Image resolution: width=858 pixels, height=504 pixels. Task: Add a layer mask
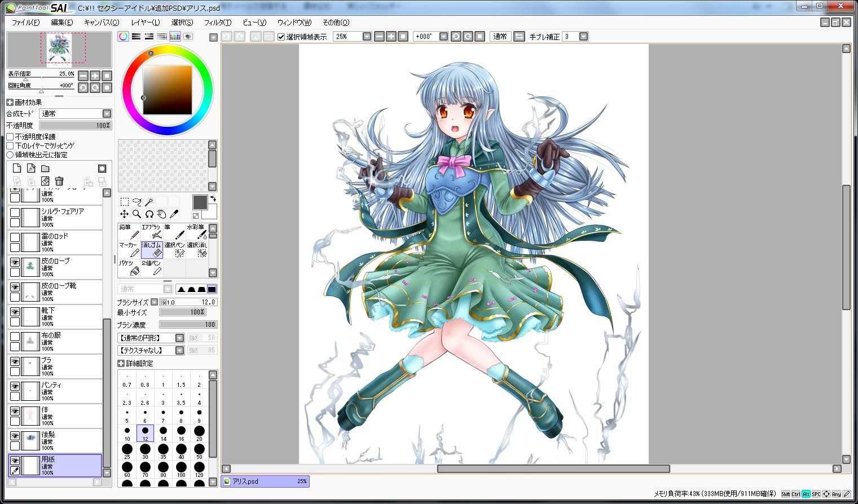click(x=102, y=169)
